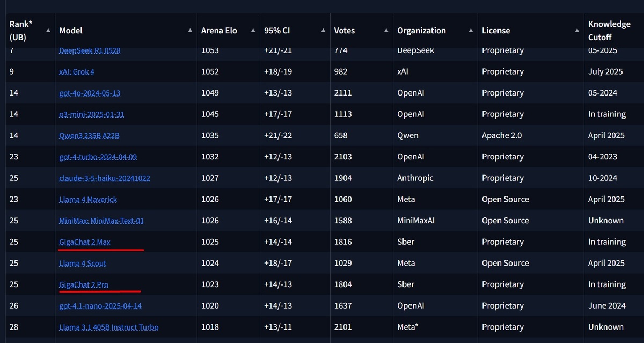This screenshot has width=644, height=343.
Task: Sort by Votes column arrow
Action: click(386, 31)
